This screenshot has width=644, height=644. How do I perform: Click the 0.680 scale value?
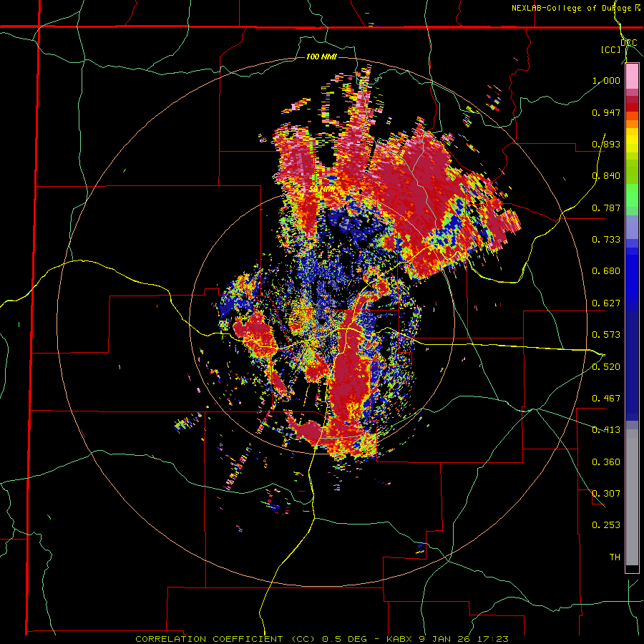606,271
